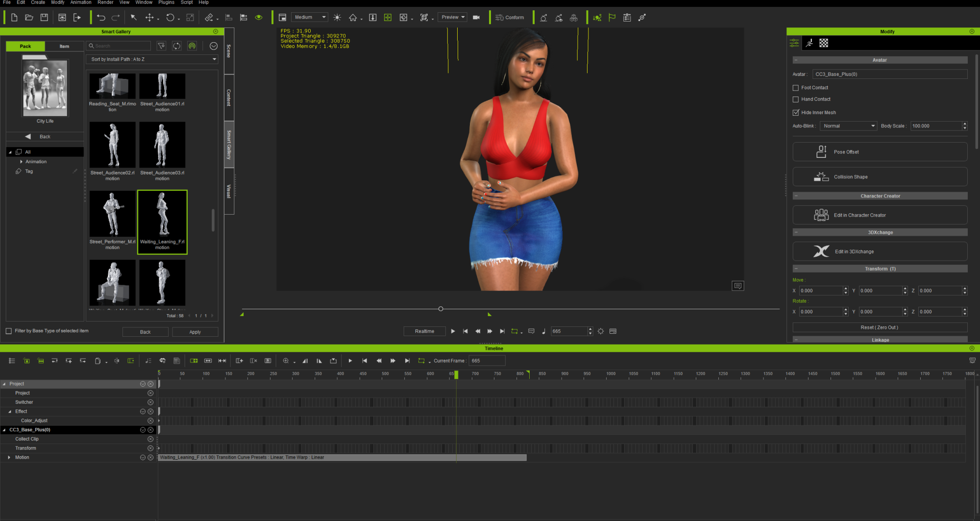Click the Collision Shape button
980x521 pixels.
tap(880, 177)
